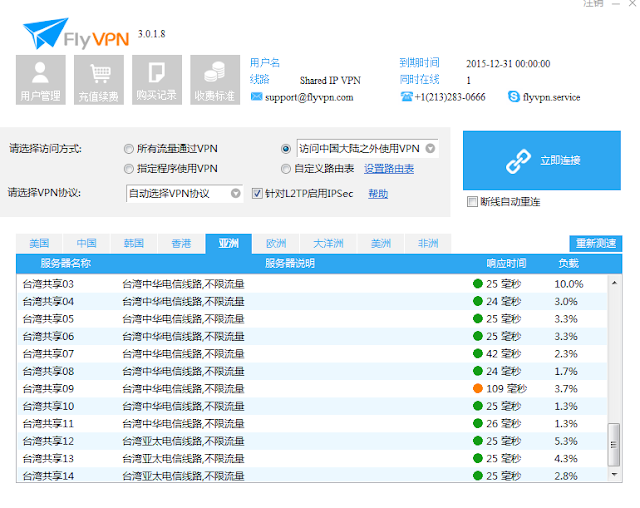Switch to the 美洲 tab
The height and width of the screenshot is (508, 640).
pos(381,244)
